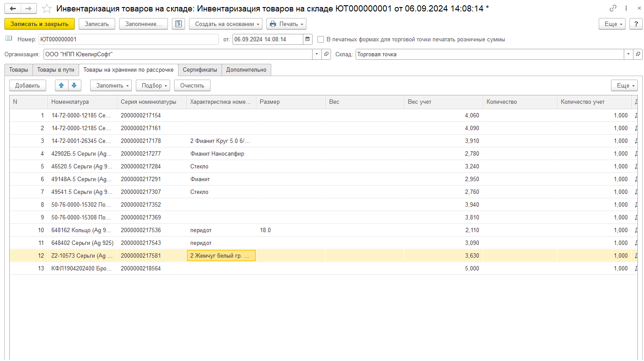644x361 pixels.
Task: Select weight cell '3,940' in row 8
Action: tap(443, 204)
